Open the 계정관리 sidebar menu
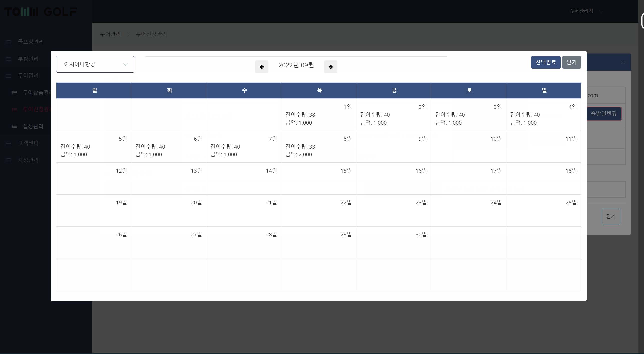 (x=28, y=160)
